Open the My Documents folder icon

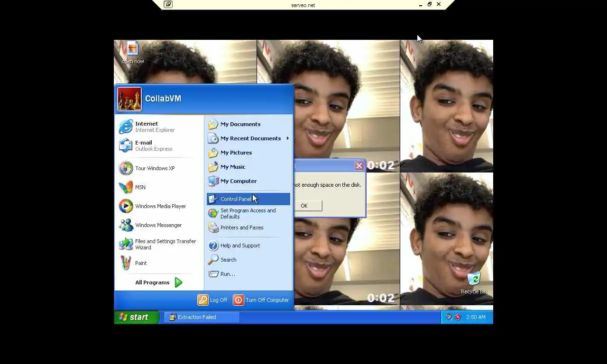click(x=213, y=124)
